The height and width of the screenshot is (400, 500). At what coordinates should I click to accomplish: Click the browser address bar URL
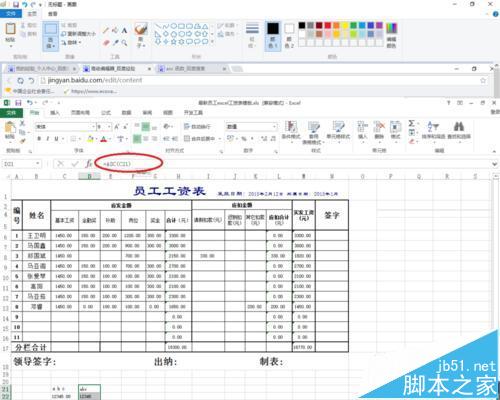click(x=95, y=80)
